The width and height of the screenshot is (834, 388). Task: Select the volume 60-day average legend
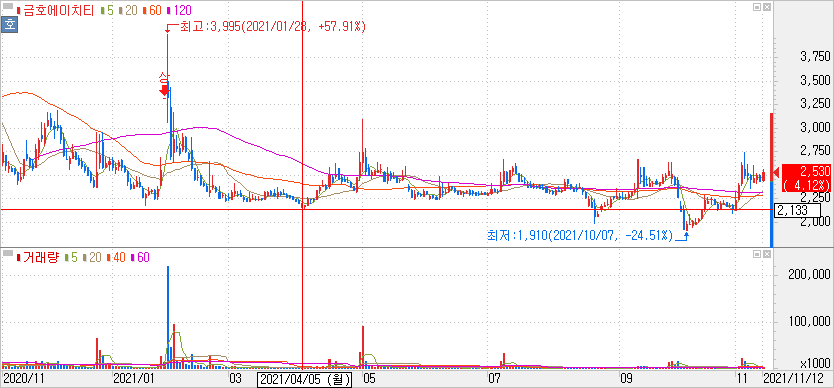(x=139, y=258)
